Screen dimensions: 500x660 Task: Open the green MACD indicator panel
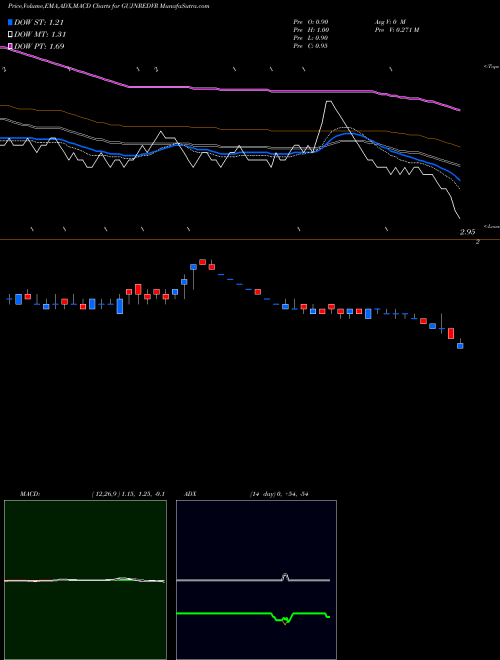point(85,580)
